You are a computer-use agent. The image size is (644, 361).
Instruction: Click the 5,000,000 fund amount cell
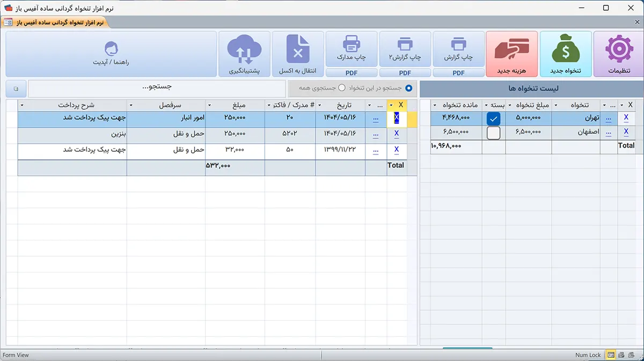click(x=529, y=118)
